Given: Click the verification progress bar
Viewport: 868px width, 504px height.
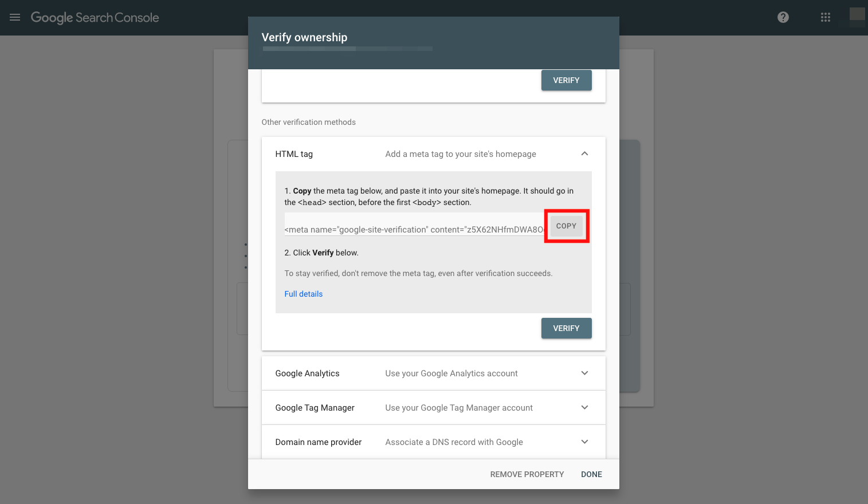Looking at the screenshot, I should pyautogui.click(x=348, y=49).
